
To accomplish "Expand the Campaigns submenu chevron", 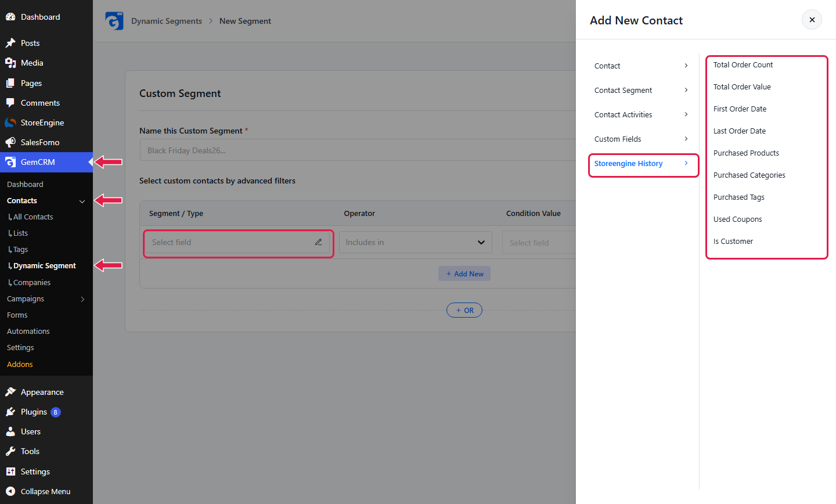I will [x=82, y=299].
